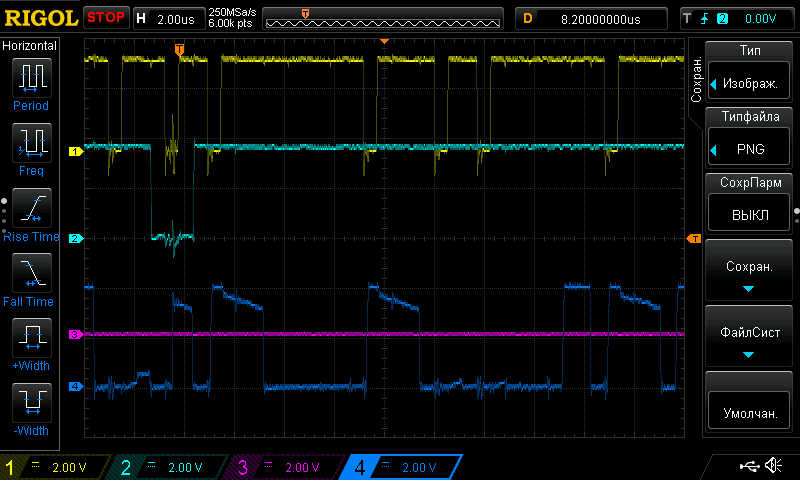The width and height of the screenshot is (800, 480).
Task: Select the Freq measurement icon
Action: click(x=31, y=143)
